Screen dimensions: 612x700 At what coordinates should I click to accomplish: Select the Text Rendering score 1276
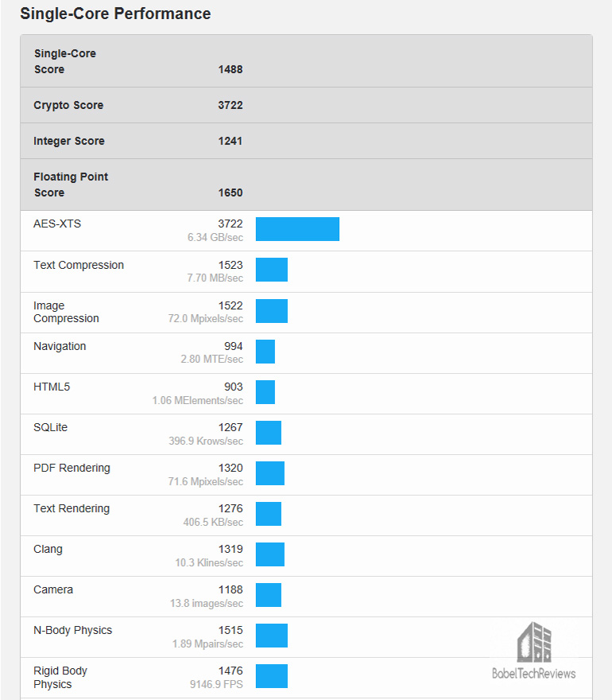click(x=230, y=508)
